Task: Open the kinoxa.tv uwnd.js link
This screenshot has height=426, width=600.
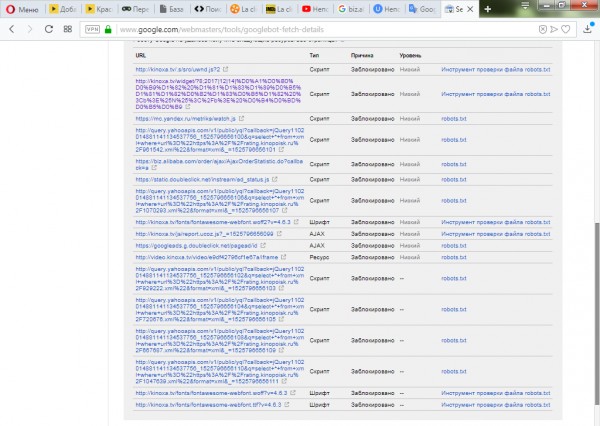Action: coord(178,69)
